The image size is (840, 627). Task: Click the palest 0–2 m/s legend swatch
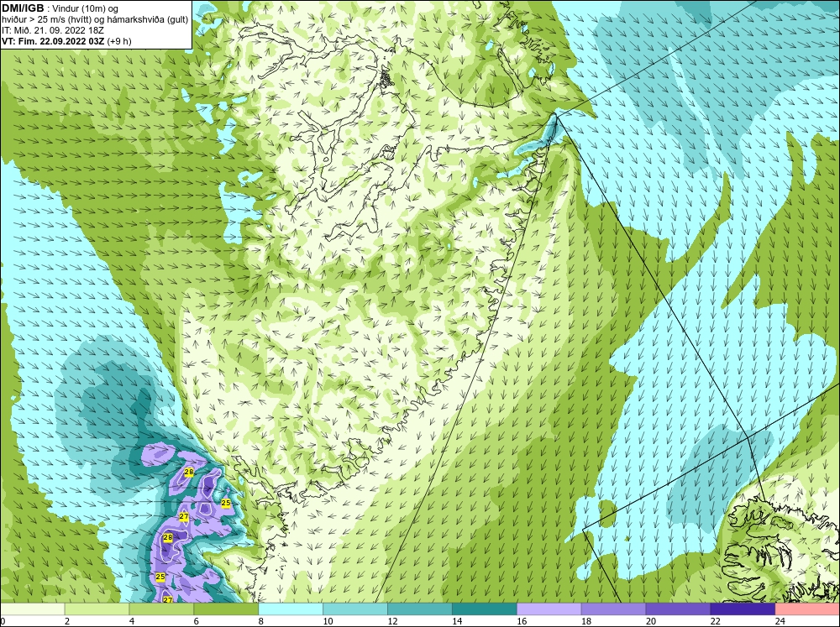tap(32, 609)
